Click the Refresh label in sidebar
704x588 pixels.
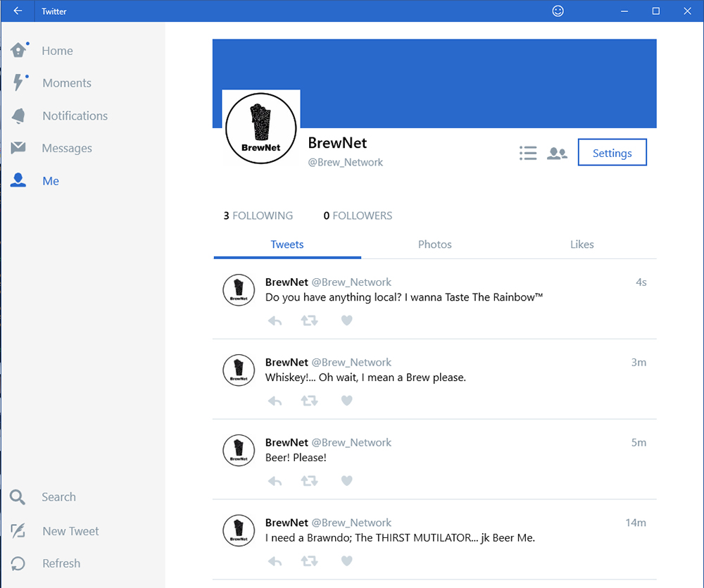[x=61, y=563]
